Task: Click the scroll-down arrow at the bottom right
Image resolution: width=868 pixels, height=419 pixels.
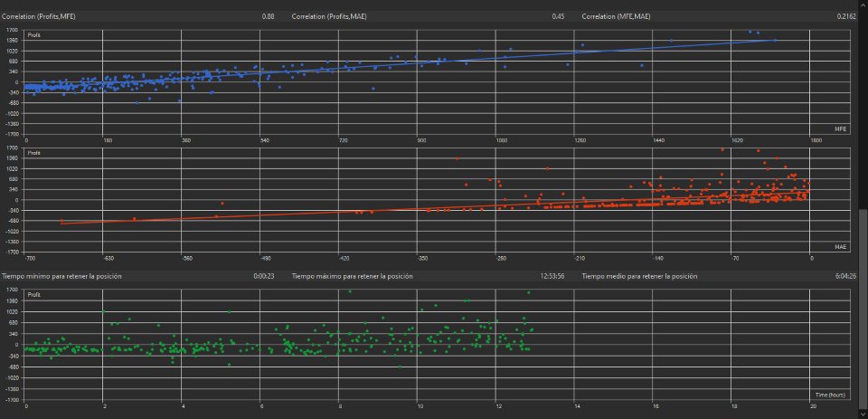Action: (863, 414)
